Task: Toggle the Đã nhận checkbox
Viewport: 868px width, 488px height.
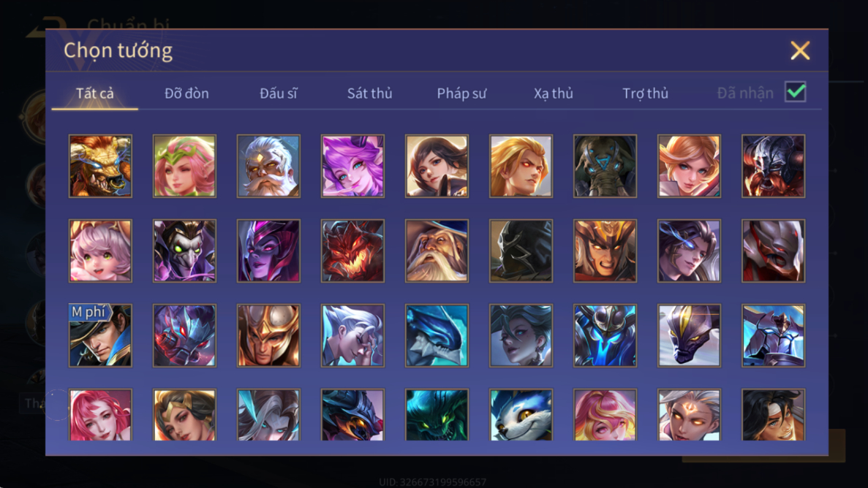Action: [796, 92]
